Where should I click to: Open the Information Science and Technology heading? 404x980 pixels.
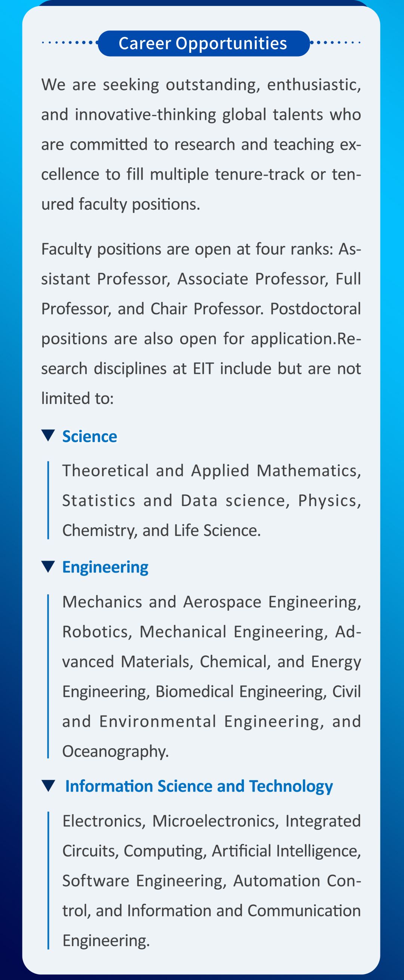pos(199,786)
